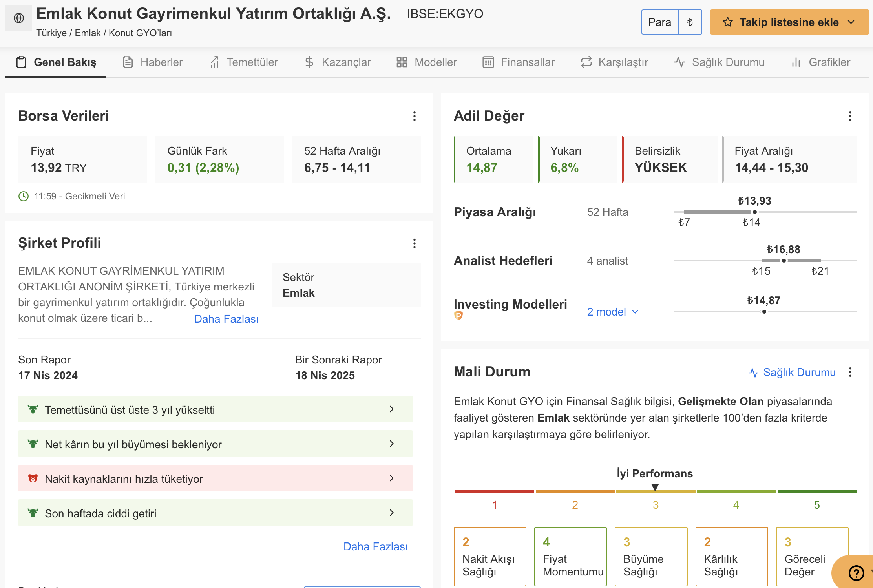Switch to the Grafikler tab
This screenshot has height=588, width=873.
(820, 62)
